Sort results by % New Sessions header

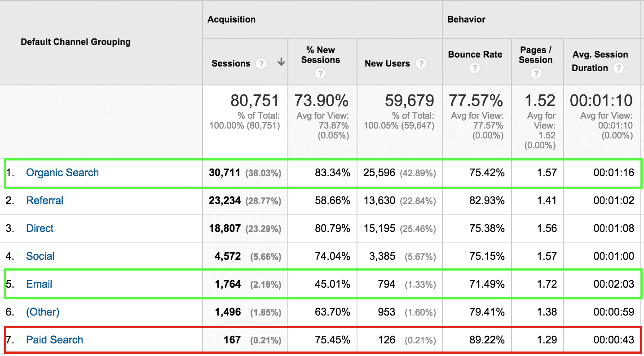tap(321, 54)
